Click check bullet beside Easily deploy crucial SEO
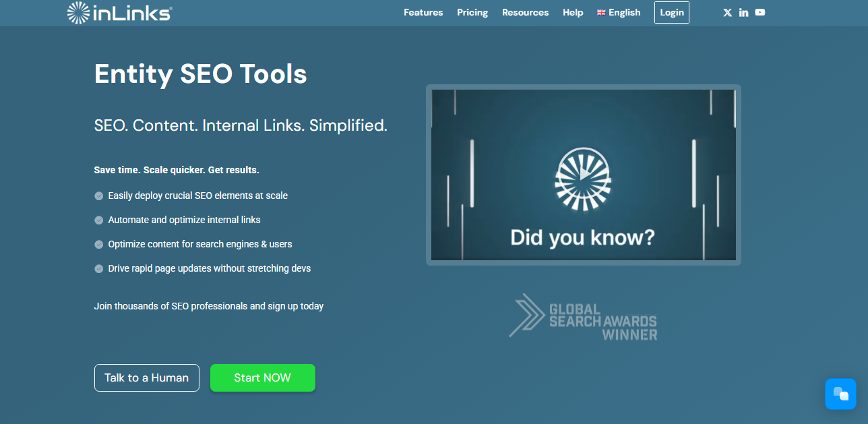The height and width of the screenshot is (424, 868). [x=99, y=195]
